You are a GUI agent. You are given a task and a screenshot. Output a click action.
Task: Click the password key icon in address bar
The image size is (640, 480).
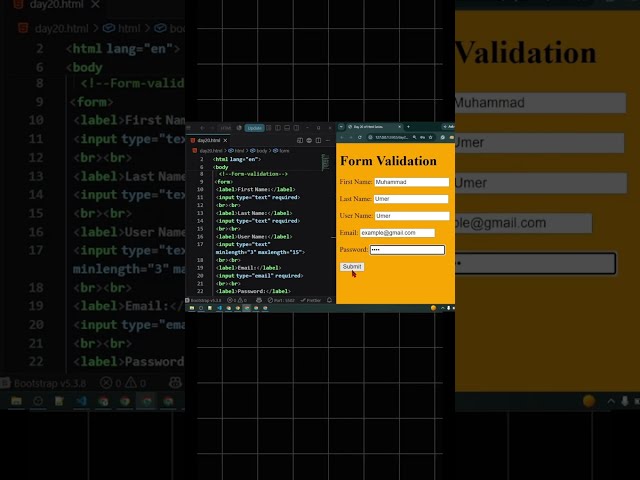(x=422, y=138)
